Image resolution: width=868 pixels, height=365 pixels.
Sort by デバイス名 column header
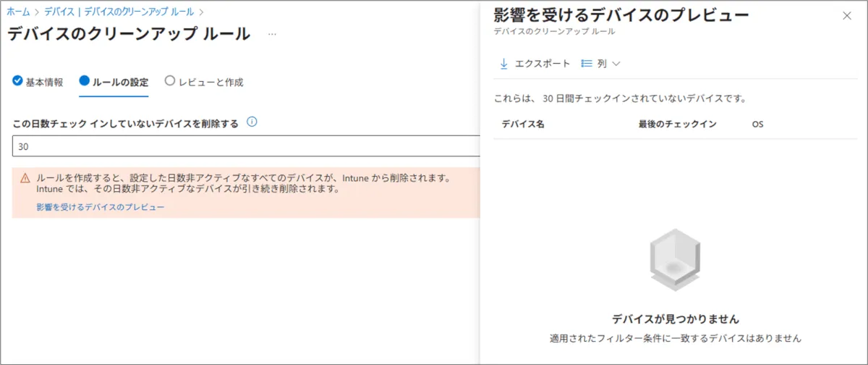(x=523, y=124)
